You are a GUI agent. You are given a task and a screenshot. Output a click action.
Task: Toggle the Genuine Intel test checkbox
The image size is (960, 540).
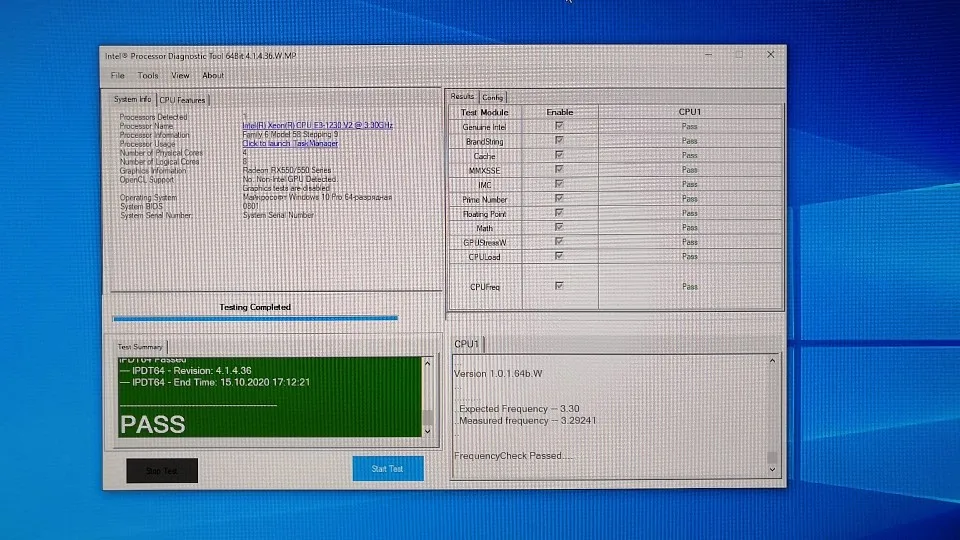coord(559,126)
